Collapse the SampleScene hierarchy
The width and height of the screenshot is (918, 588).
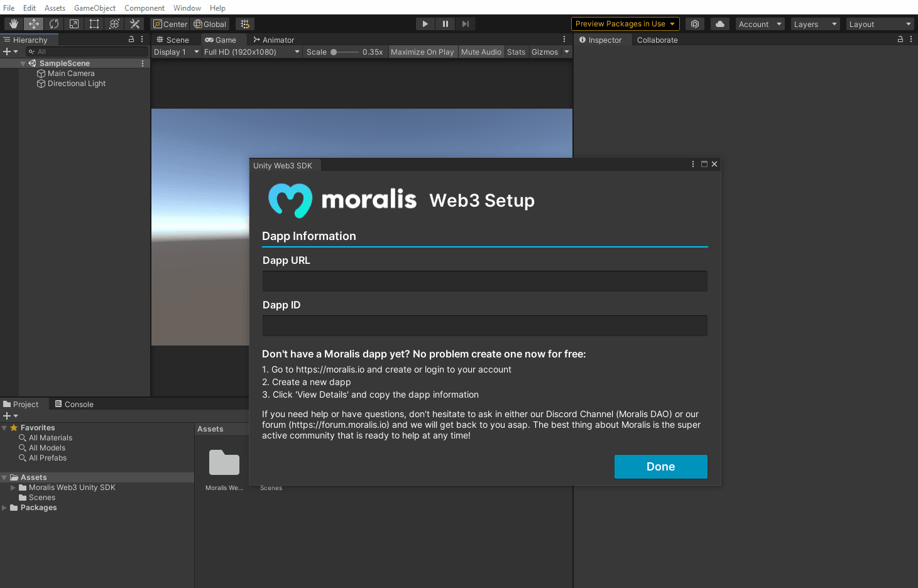point(23,63)
